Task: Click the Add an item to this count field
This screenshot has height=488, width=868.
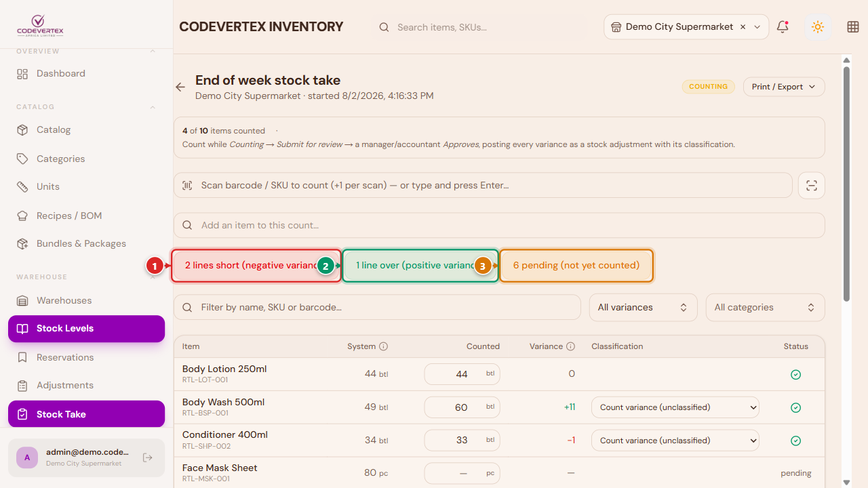Action: pyautogui.click(x=499, y=226)
